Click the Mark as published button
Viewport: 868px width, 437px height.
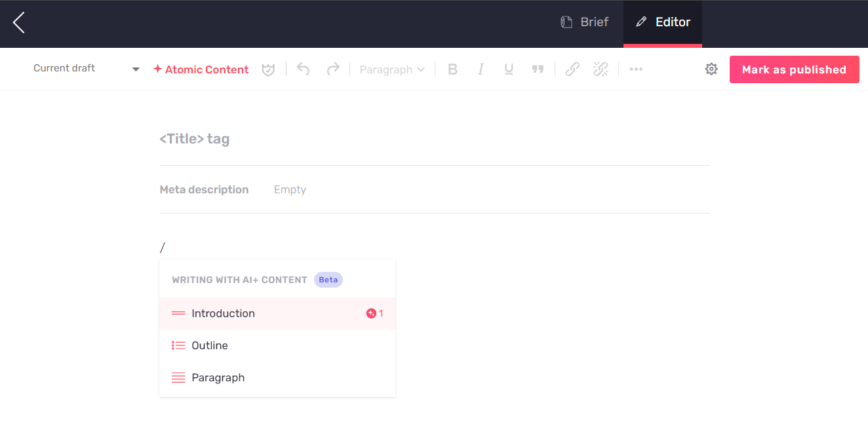(794, 69)
